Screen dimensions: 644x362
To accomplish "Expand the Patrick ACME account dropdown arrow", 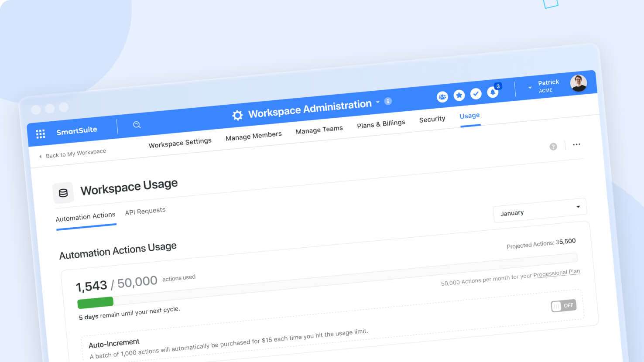I will pos(530,88).
